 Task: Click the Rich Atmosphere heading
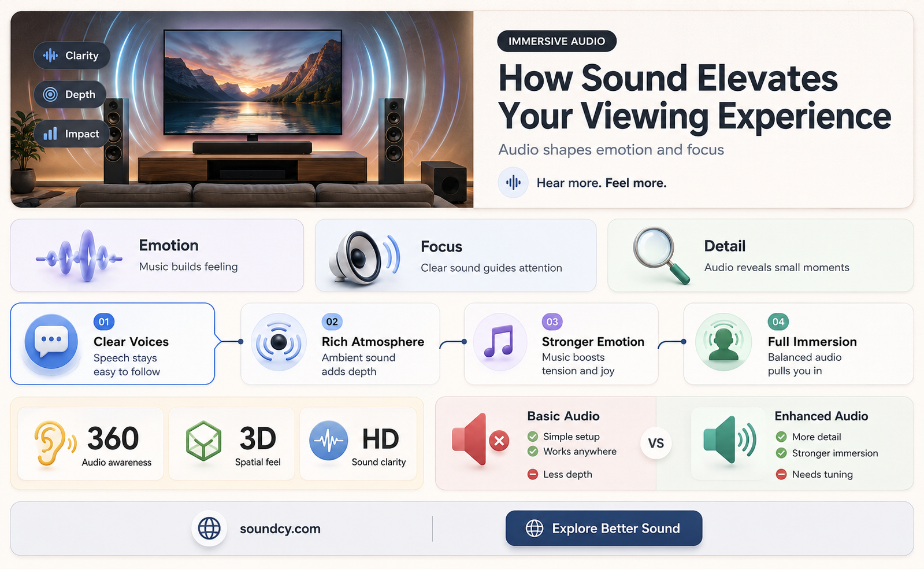pyautogui.click(x=373, y=342)
